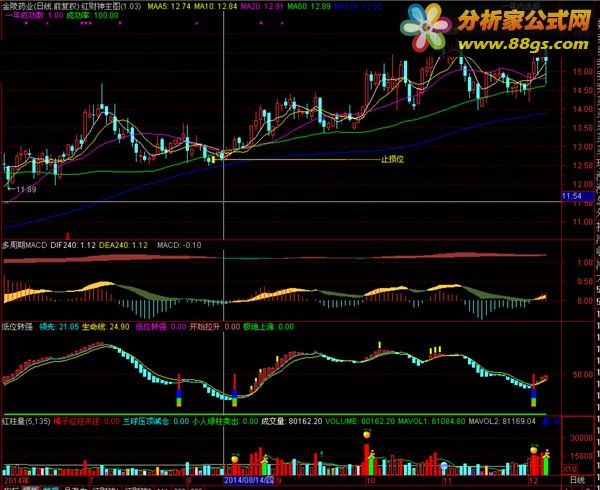
Task: Click the orange fruit icon above the December volume bar
Action: [x=534, y=449]
